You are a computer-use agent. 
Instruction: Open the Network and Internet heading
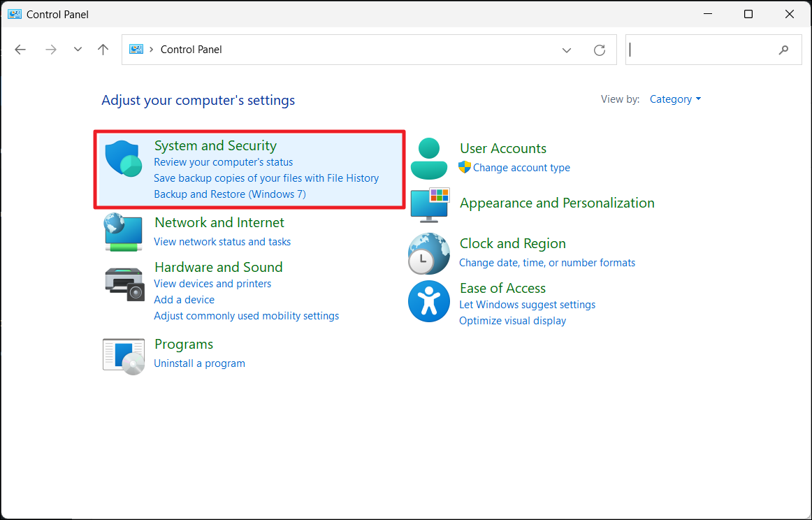219,222
